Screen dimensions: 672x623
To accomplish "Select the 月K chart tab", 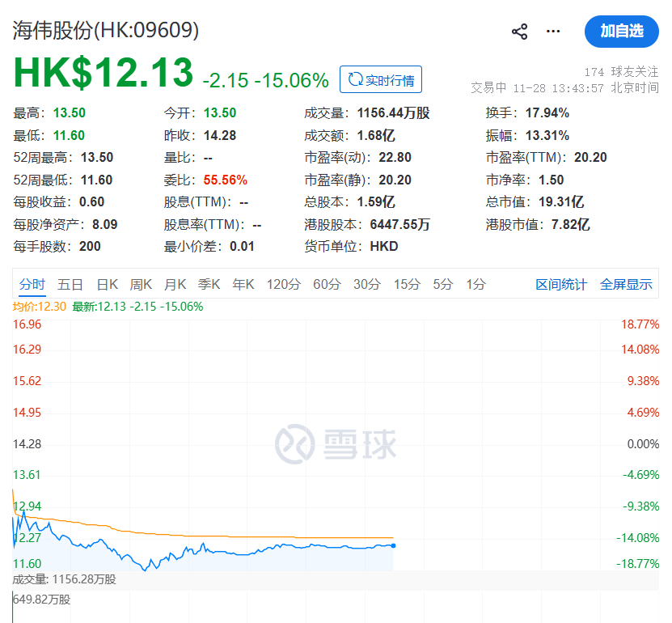I will click(x=175, y=284).
